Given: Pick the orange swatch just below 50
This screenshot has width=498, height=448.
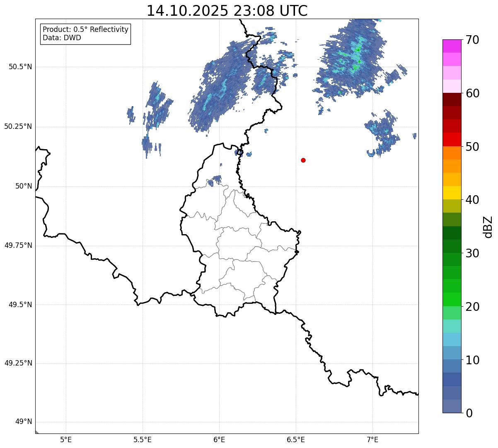Looking at the screenshot, I should pyautogui.click(x=452, y=153).
